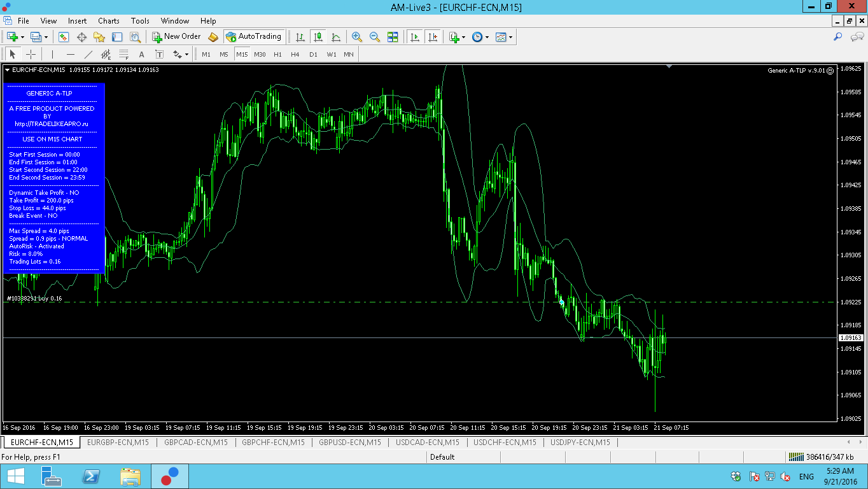Open the Data Window crosshair-target icon
868x489 pixels.
81,37
